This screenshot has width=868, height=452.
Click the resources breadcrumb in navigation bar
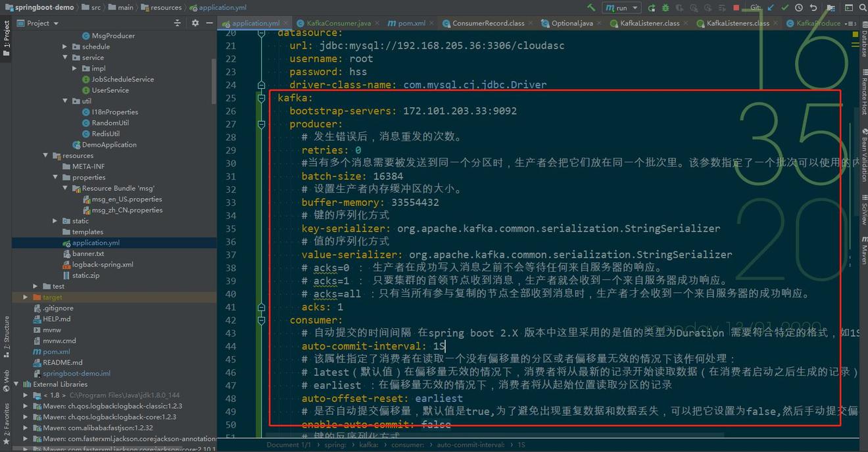[165, 8]
